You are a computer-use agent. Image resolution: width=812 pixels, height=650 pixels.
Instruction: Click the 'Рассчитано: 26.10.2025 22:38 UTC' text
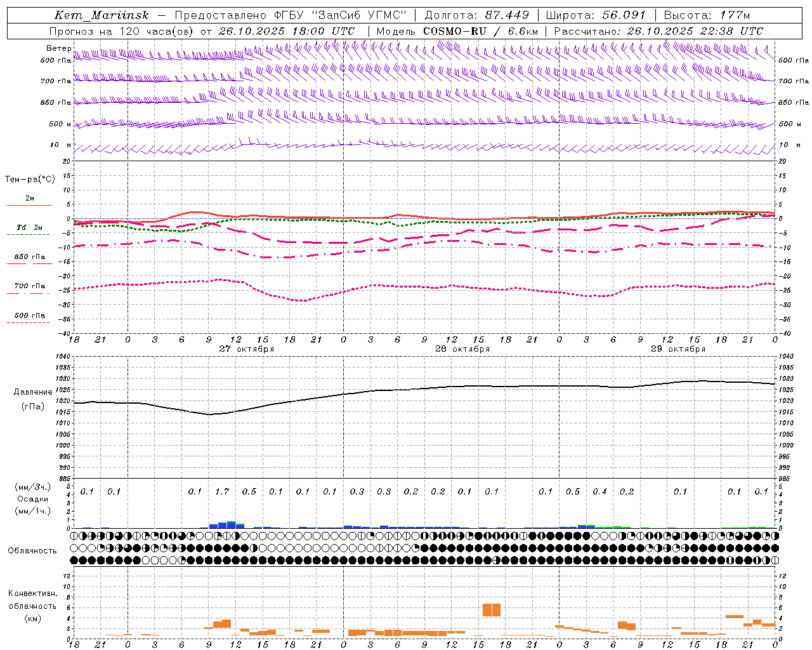(x=658, y=31)
